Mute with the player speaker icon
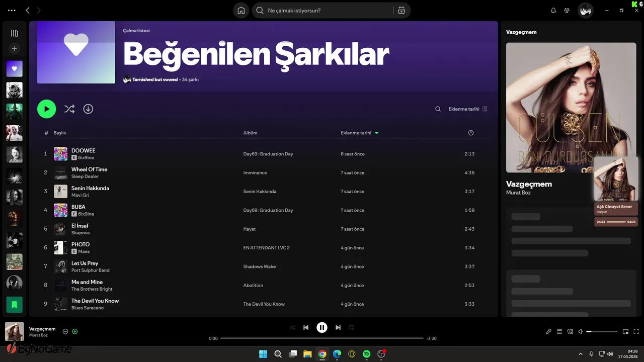This screenshot has height=362, width=644. pos(581,331)
